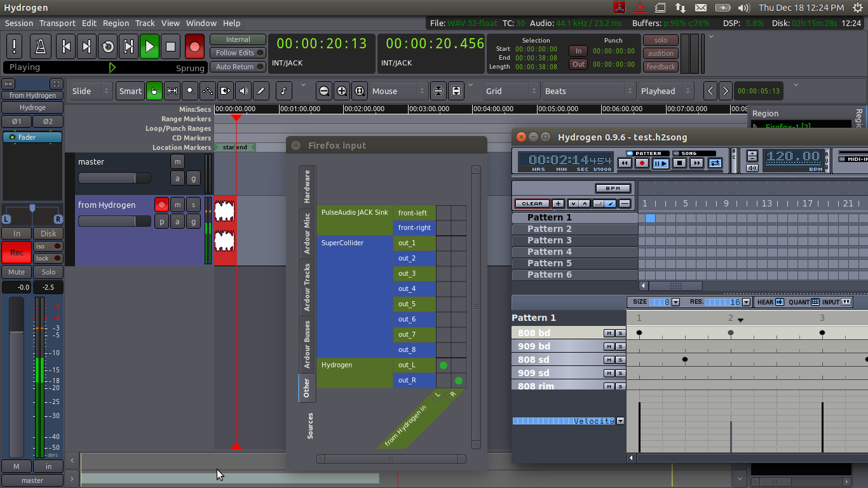Select the Range selection tool
Image resolution: width=868 pixels, height=488 pixels.
[x=172, y=91]
